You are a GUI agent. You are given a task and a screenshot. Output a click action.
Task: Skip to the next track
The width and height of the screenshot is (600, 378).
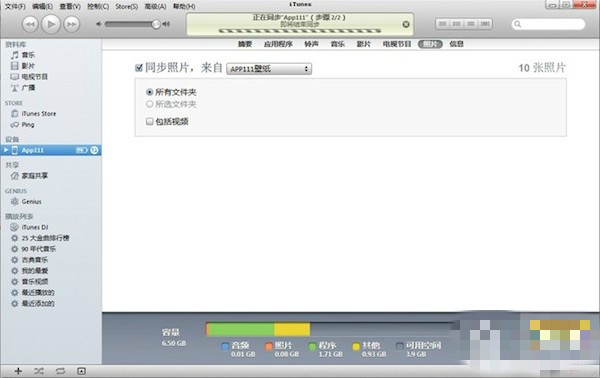[x=72, y=24]
